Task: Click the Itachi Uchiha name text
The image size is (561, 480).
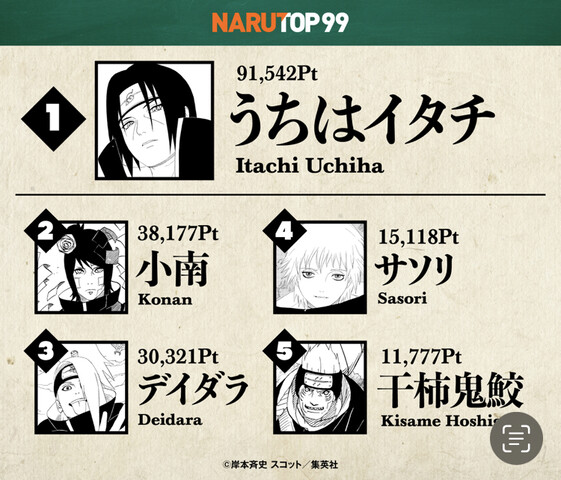Action: [309, 166]
